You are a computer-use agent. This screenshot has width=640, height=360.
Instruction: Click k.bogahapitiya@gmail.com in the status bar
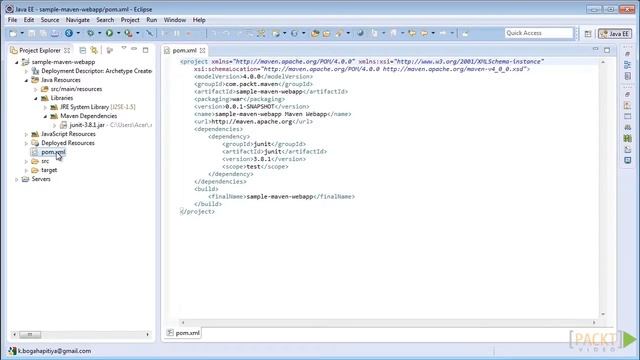point(54,351)
